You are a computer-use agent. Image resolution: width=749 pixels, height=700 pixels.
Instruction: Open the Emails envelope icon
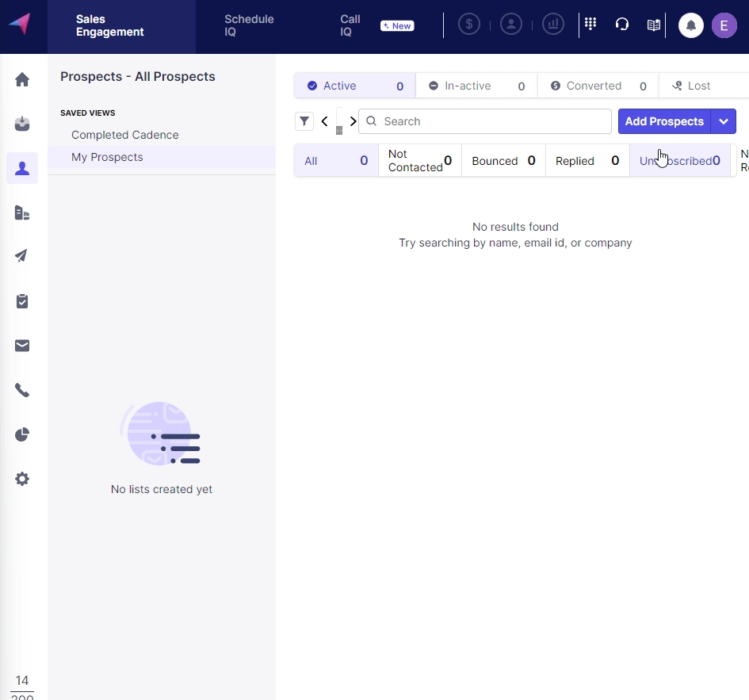click(x=22, y=346)
